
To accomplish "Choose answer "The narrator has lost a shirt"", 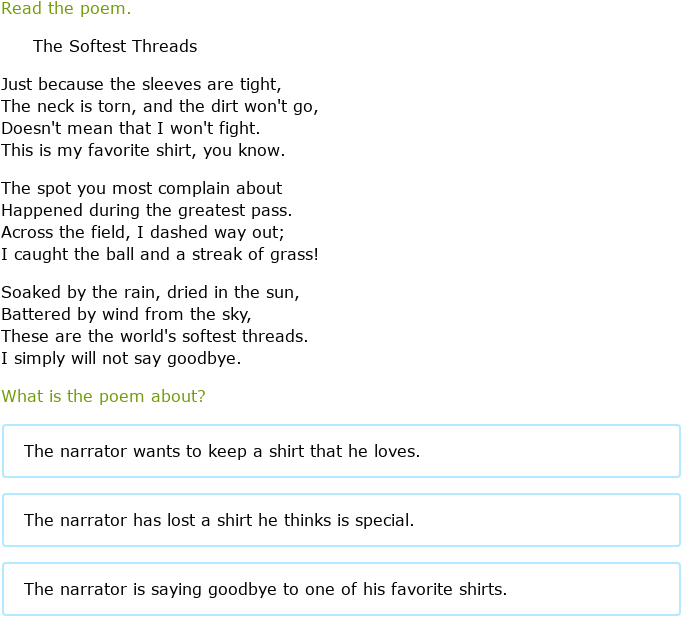I will (x=341, y=520).
